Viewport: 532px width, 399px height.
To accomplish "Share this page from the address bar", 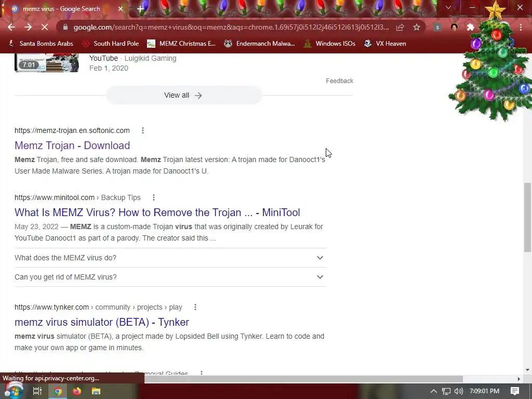I will tap(400, 27).
